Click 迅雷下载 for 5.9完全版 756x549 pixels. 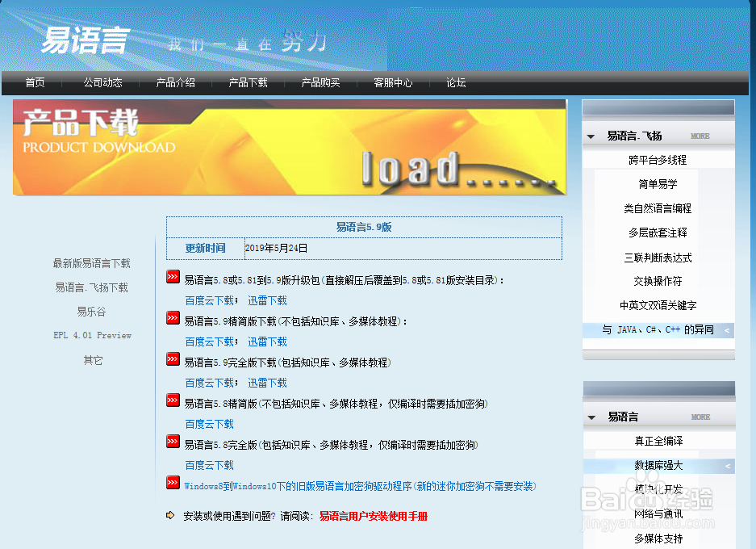coord(268,383)
